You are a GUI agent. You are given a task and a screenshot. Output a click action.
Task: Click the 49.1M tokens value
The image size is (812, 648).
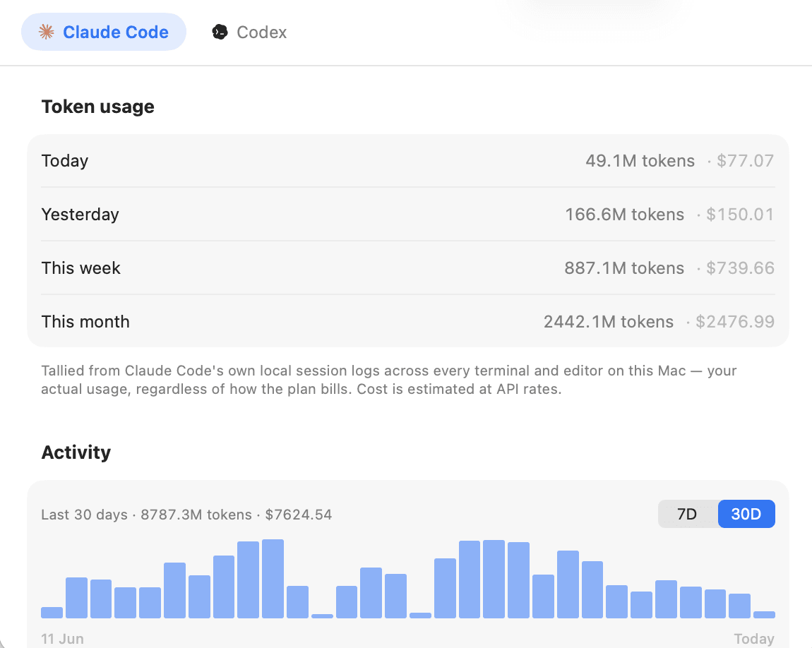(x=640, y=161)
